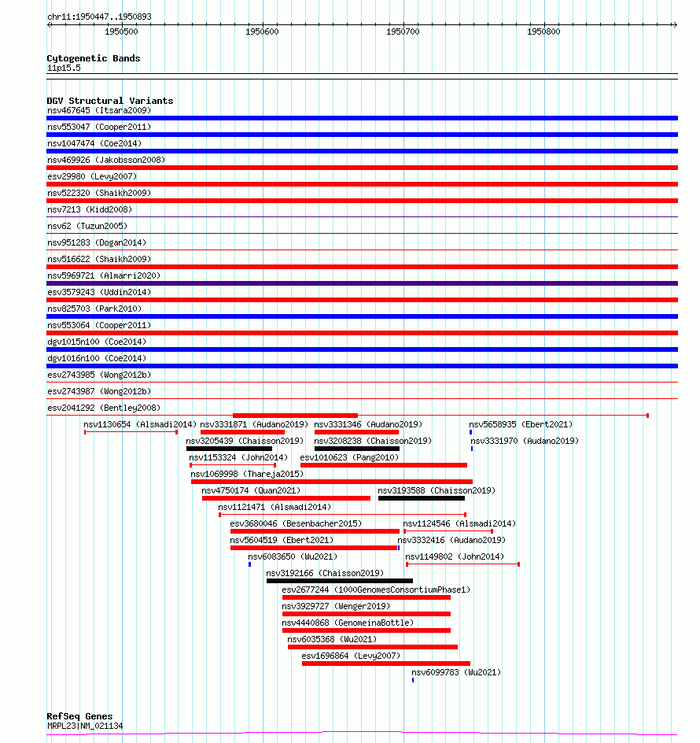700x743 pixels.
Task: Open the first esv2743985 (Wong2012b) variant
Action: [99, 375]
